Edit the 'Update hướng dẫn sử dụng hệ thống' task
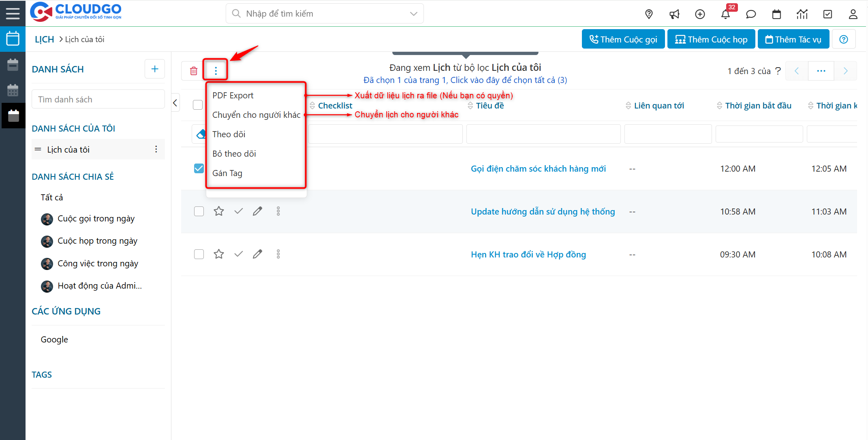 pyautogui.click(x=258, y=211)
